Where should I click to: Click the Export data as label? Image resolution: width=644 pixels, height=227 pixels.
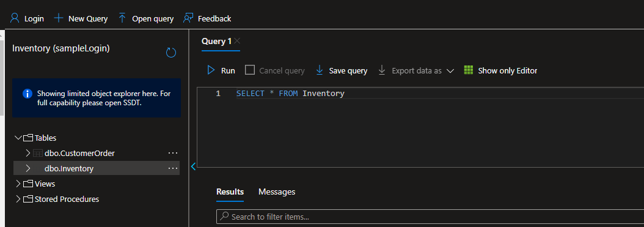tap(417, 71)
